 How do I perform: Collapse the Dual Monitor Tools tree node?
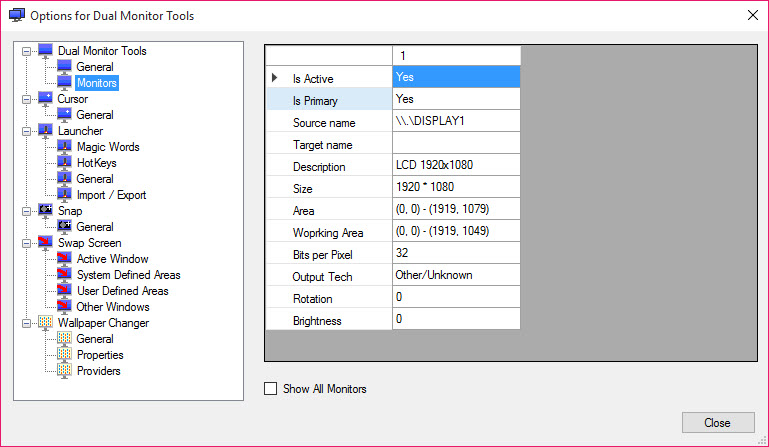(x=26, y=51)
